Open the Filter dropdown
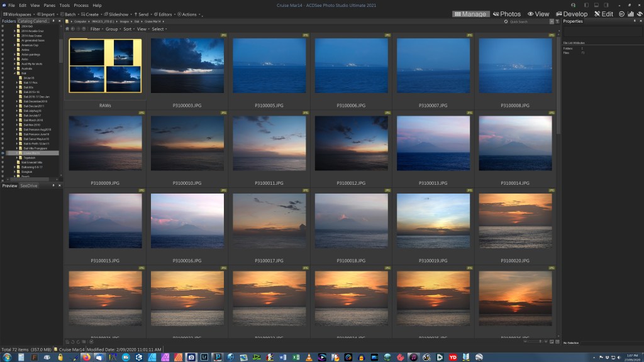 96,29
